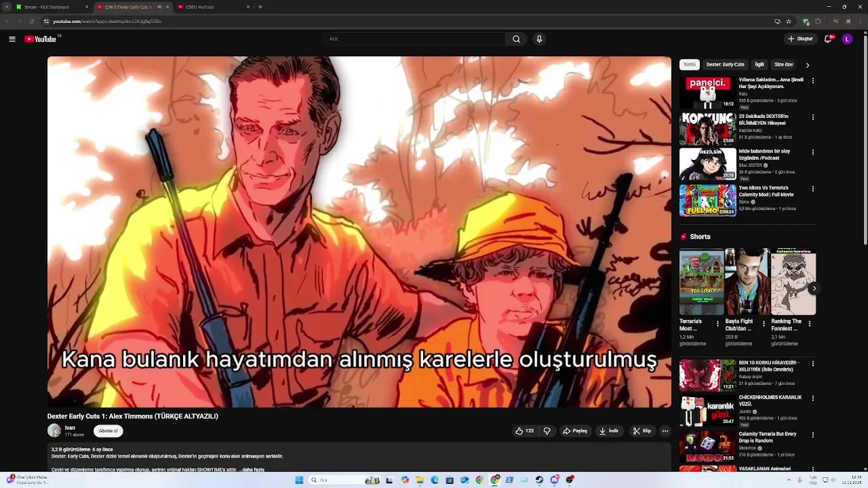Select the Size özel filter chip
Viewport: 868px width, 488px height.
click(x=784, y=64)
